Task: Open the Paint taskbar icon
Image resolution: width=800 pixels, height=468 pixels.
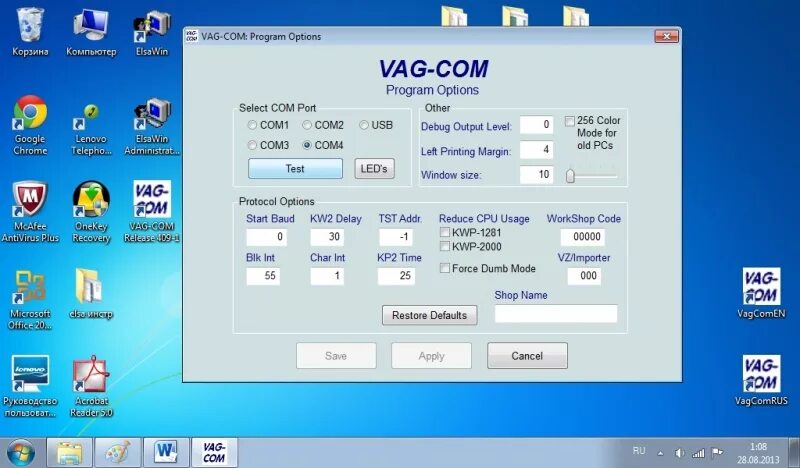Action: [x=118, y=453]
